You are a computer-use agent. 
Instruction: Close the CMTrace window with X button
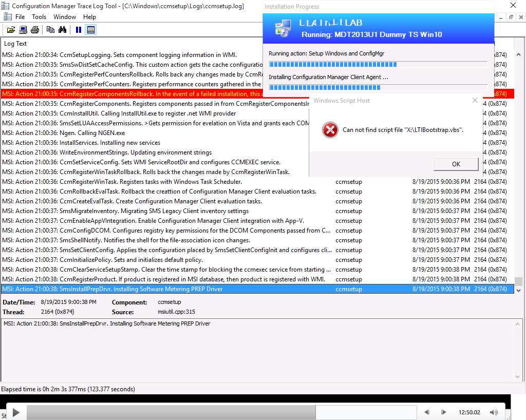point(513,5)
